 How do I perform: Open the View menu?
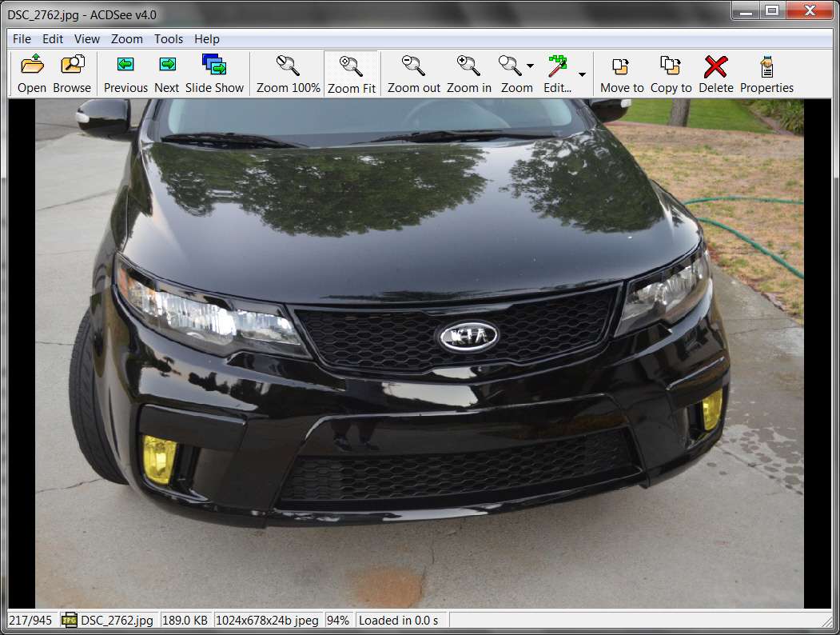pos(87,39)
